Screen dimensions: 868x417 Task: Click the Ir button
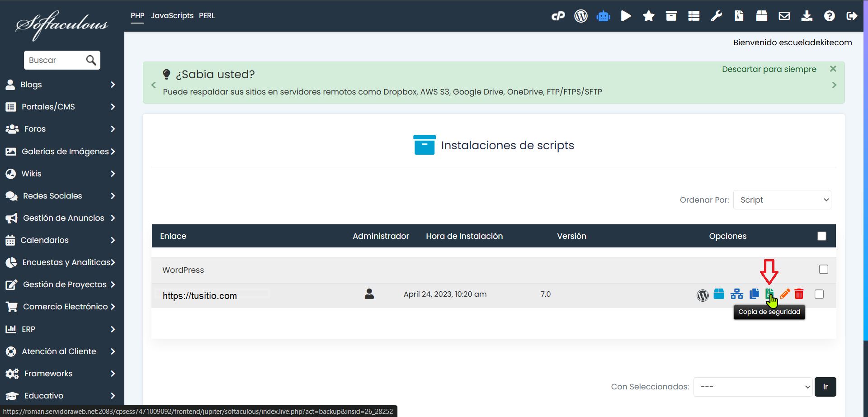pos(826,387)
